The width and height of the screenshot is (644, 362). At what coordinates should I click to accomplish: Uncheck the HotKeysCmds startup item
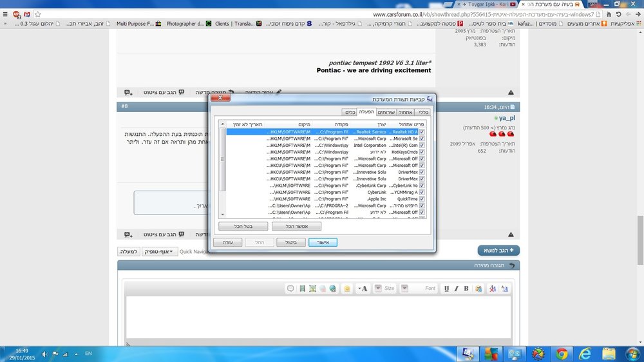coord(422,151)
